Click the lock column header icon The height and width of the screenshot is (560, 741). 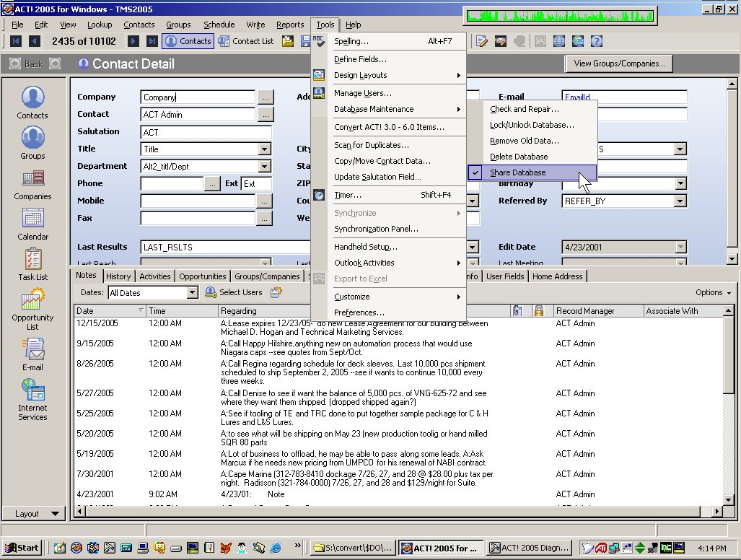click(x=538, y=310)
